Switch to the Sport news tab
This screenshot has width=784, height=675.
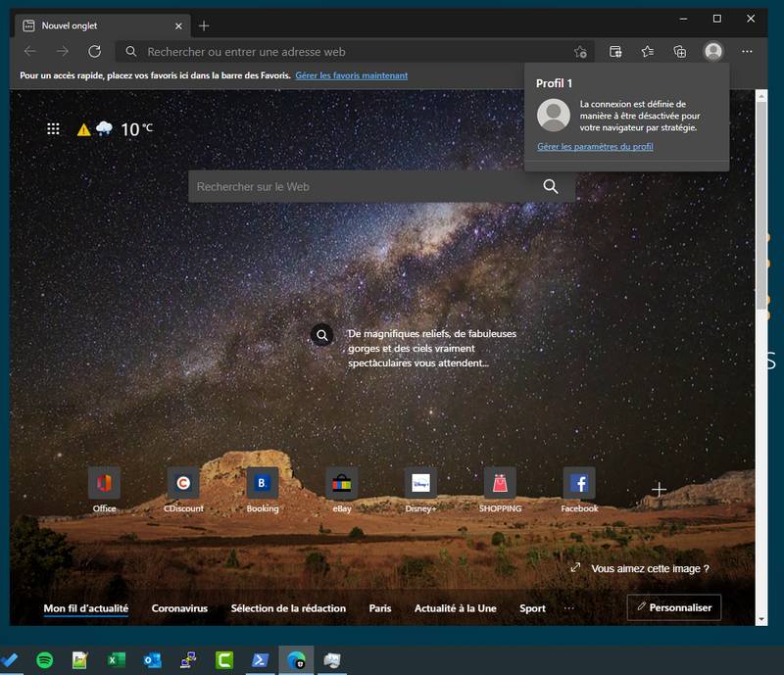(x=532, y=608)
